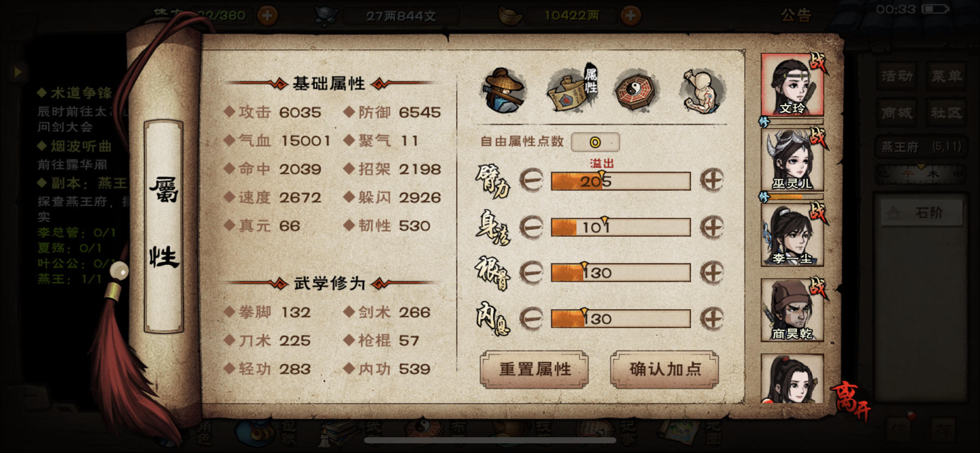Click the 重置属性 reset button
980x453 pixels.
(535, 369)
